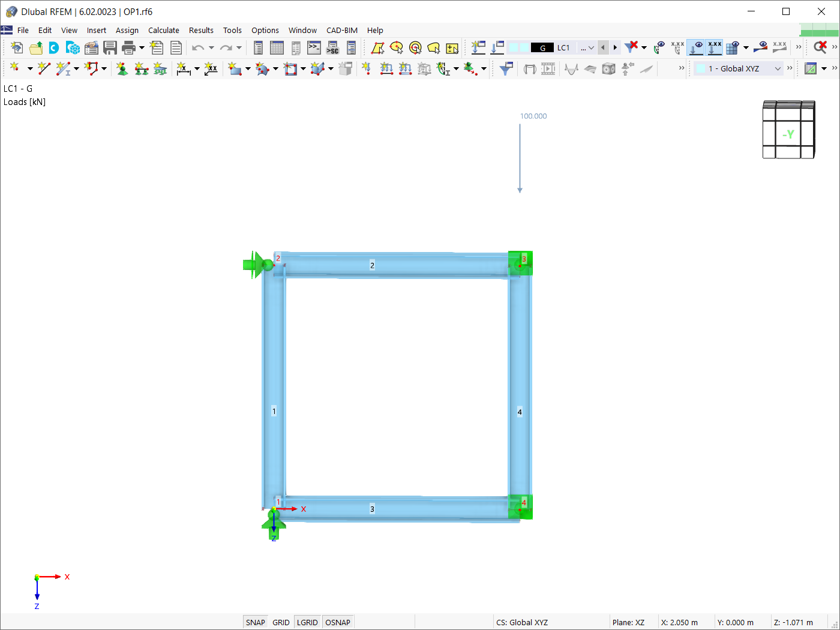Select via parallelogram window tool

(x=377, y=48)
